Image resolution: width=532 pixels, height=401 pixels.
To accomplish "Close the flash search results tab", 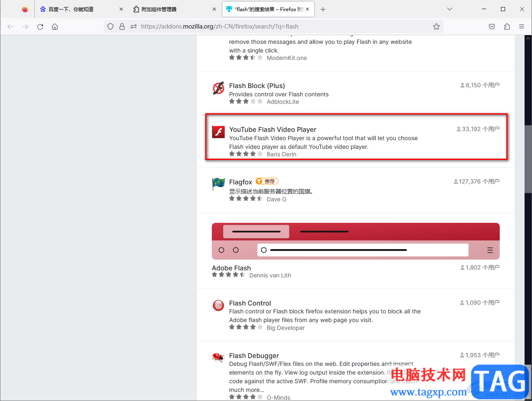I will [x=307, y=9].
